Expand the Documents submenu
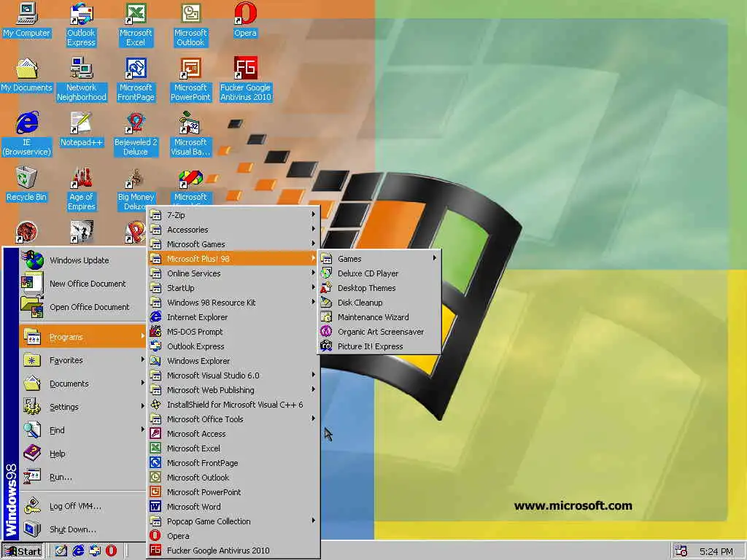Image resolution: width=747 pixels, height=560 pixels. coord(82,384)
